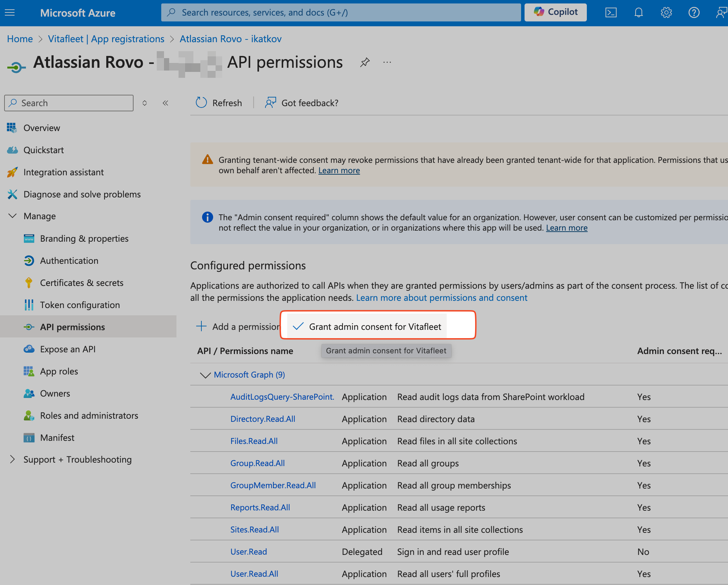Open the more options ellipsis
Viewport: 728px width, 585px height.
387,63
